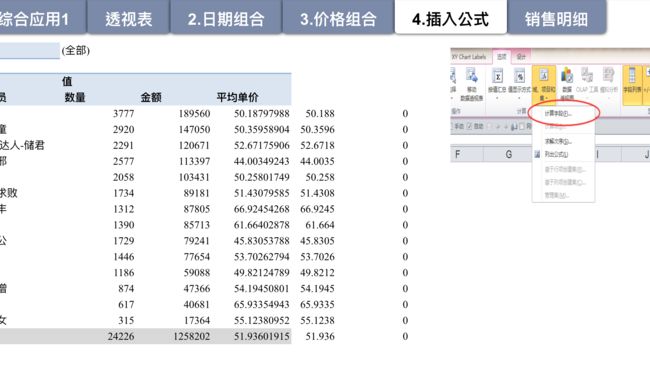Select the 设计 ribbon tab in screenshot

[x=521, y=56]
